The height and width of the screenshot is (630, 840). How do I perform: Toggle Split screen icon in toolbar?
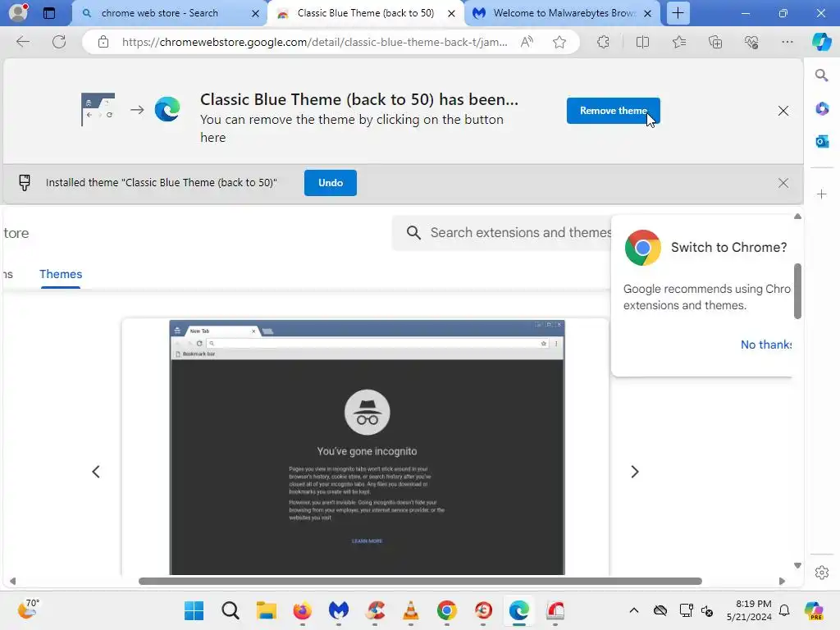642,42
